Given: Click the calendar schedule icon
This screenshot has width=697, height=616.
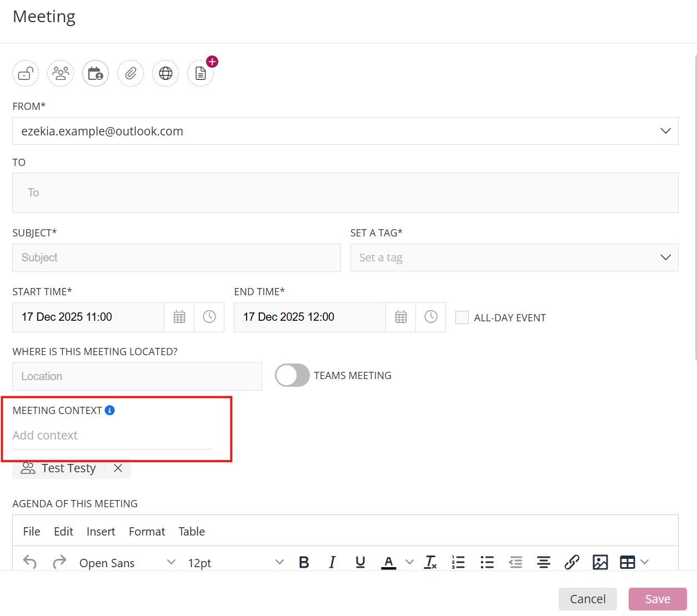Looking at the screenshot, I should (96, 73).
